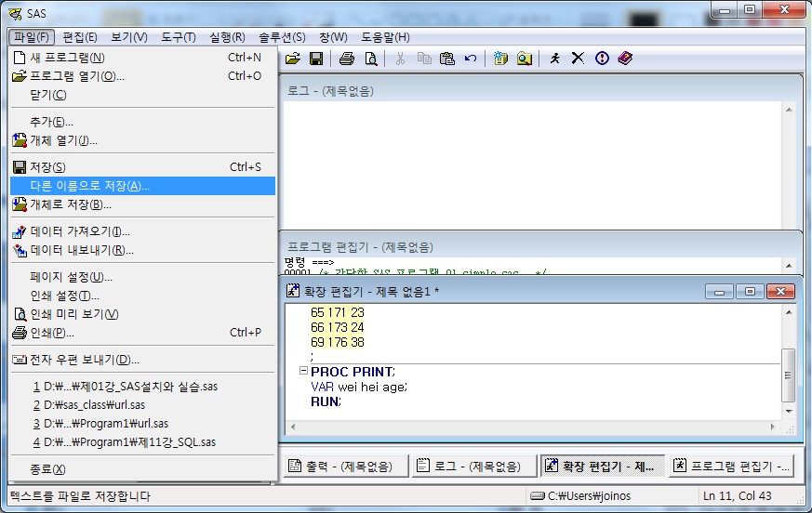Click the code line 'VAR wei hei age;'
The width and height of the screenshot is (812, 513).
click(359, 387)
